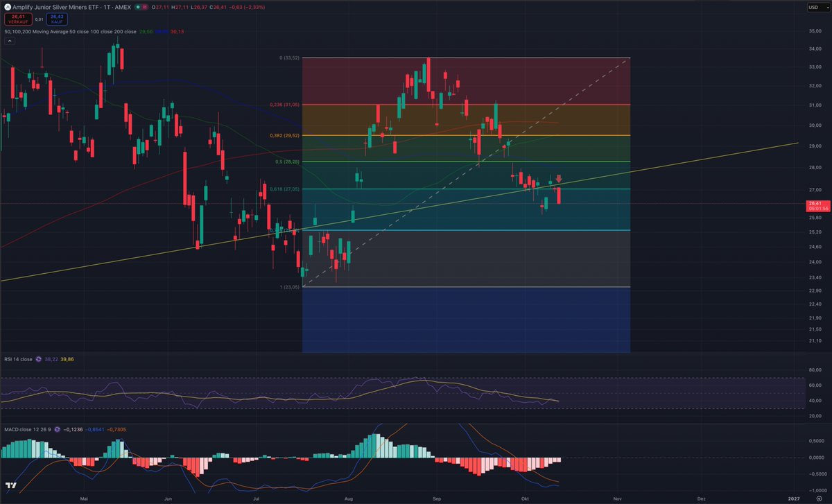Click the Jun label on time axis
The height and width of the screenshot is (504, 832).
click(x=168, y=498)
